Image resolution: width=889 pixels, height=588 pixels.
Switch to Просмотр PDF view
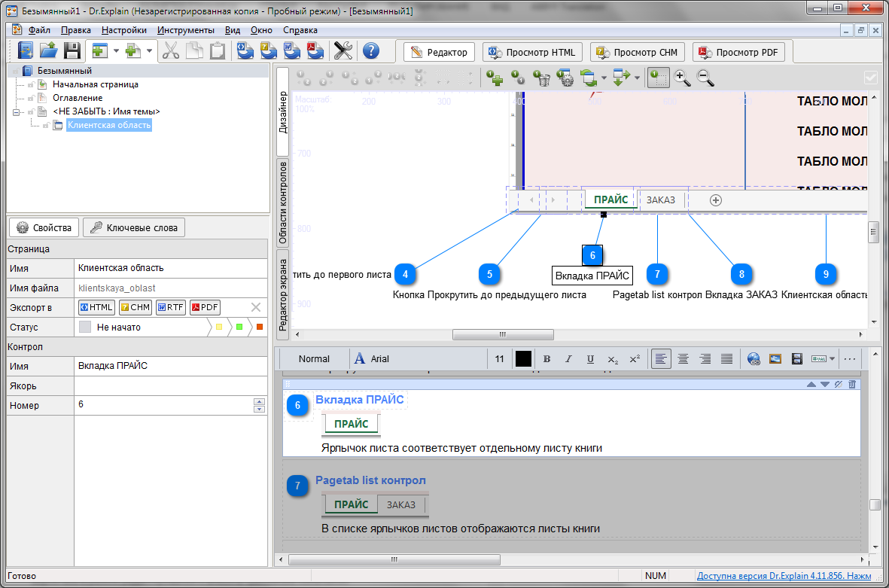tap(738, 52)
